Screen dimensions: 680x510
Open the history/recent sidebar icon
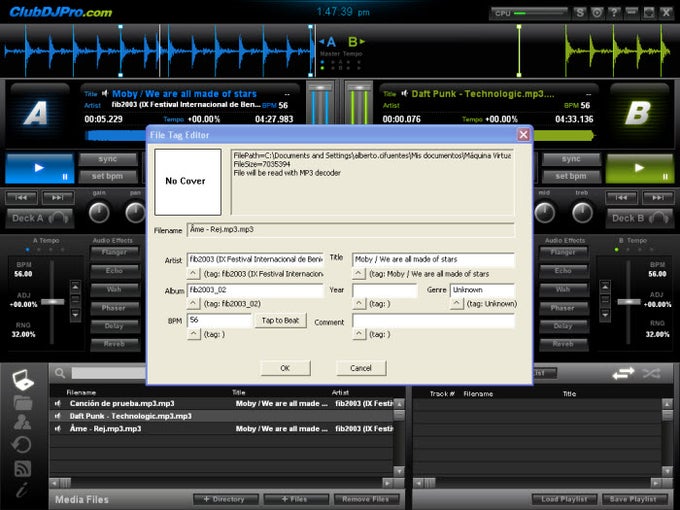22,445
